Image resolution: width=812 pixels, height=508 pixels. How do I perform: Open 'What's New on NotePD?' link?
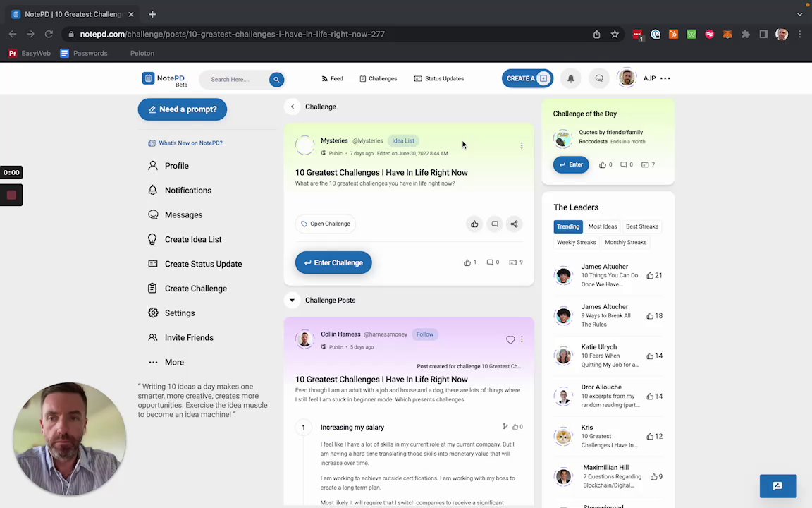click(185, 143)
